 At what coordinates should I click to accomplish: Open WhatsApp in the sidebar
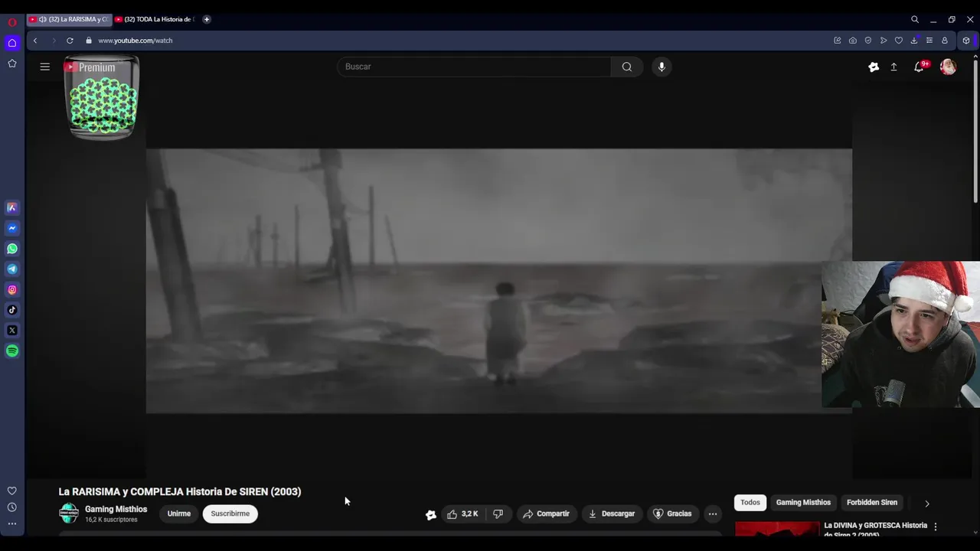pos(12,249)
